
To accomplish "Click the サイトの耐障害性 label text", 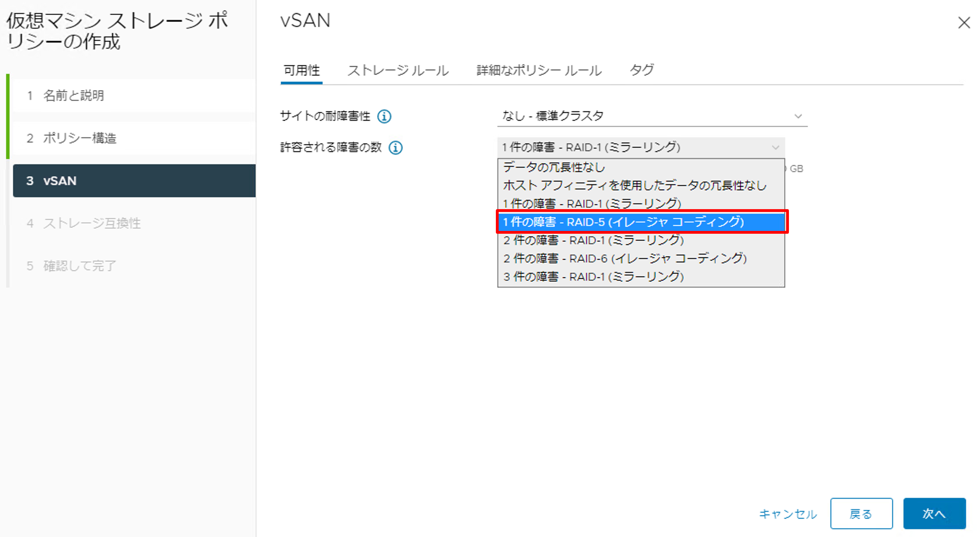I will click(325, 116).
